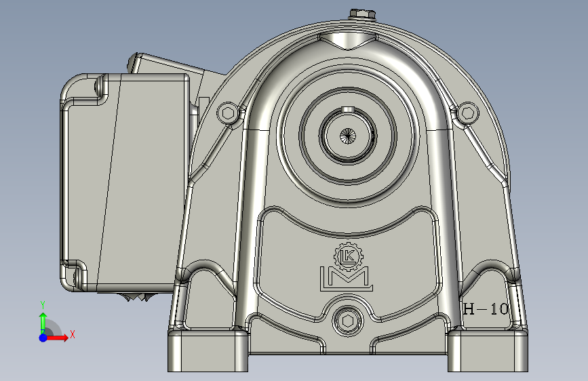Click the blue Z axis origin ball
This screenshot has height=381, width=588.
coord(43,338)
